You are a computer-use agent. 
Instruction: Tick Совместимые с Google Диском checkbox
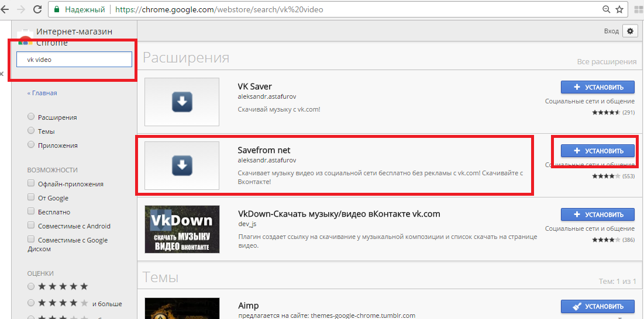pos(31,239)
